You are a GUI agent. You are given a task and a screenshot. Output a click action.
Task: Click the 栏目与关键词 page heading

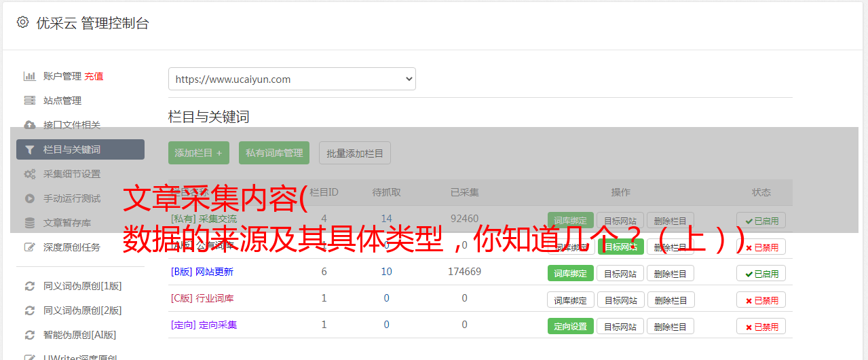[209, 117]
